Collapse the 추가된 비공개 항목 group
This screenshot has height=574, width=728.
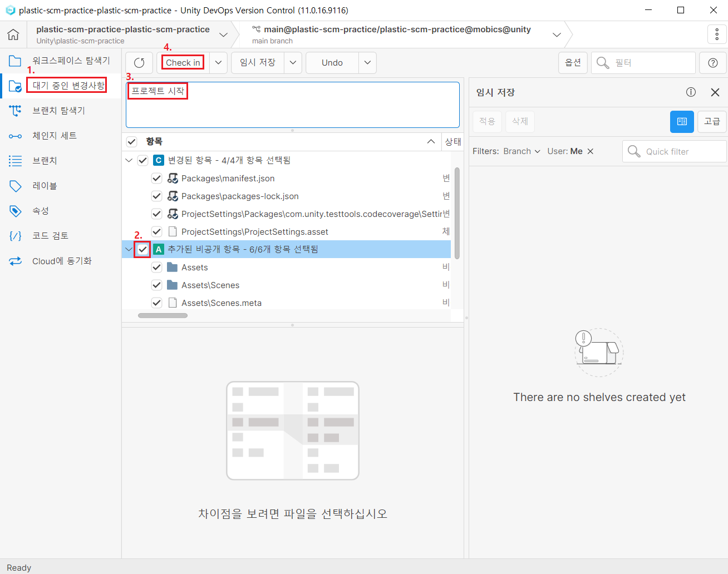pyautogui.click(x=129, y=249)
